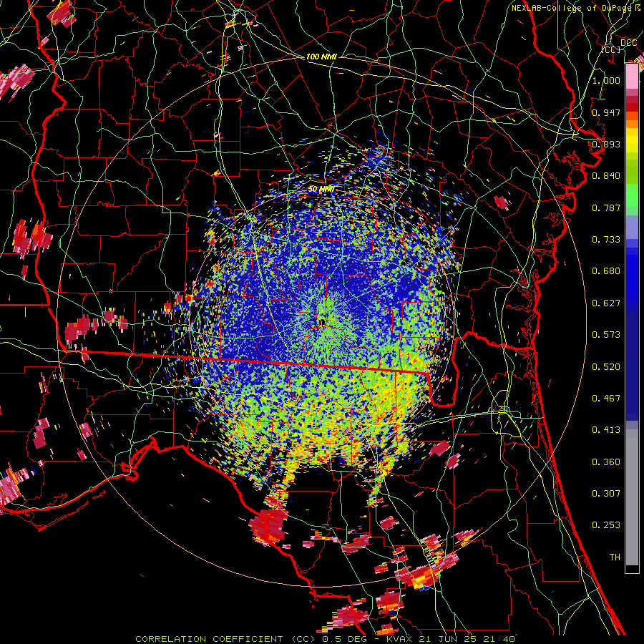Click the 0.627 legend value

pos(606,303)
